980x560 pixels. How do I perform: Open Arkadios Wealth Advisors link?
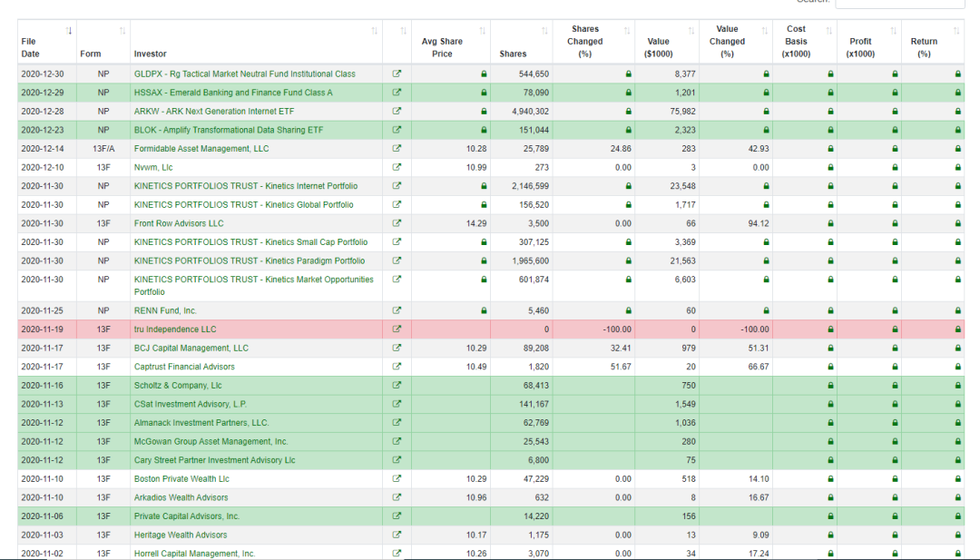[181, 498]
